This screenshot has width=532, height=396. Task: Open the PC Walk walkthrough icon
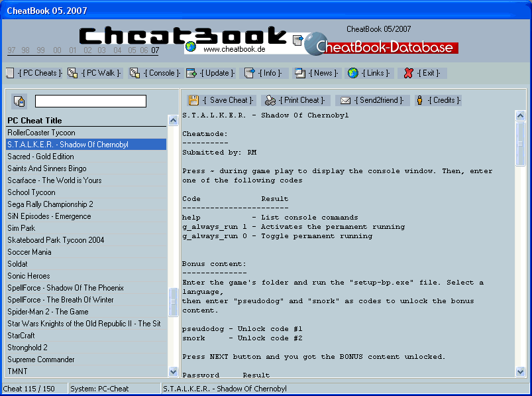point(72,73)
